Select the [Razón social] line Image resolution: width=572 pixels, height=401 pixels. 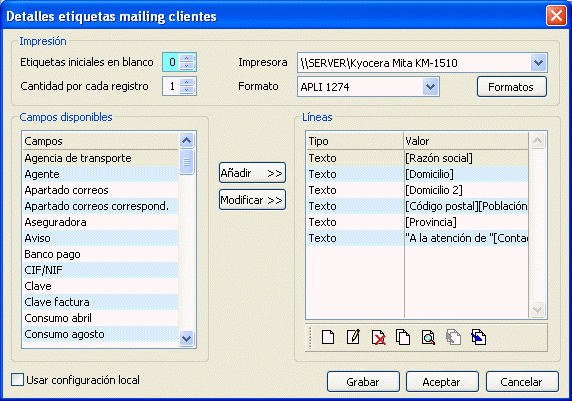tap(417, 158)
